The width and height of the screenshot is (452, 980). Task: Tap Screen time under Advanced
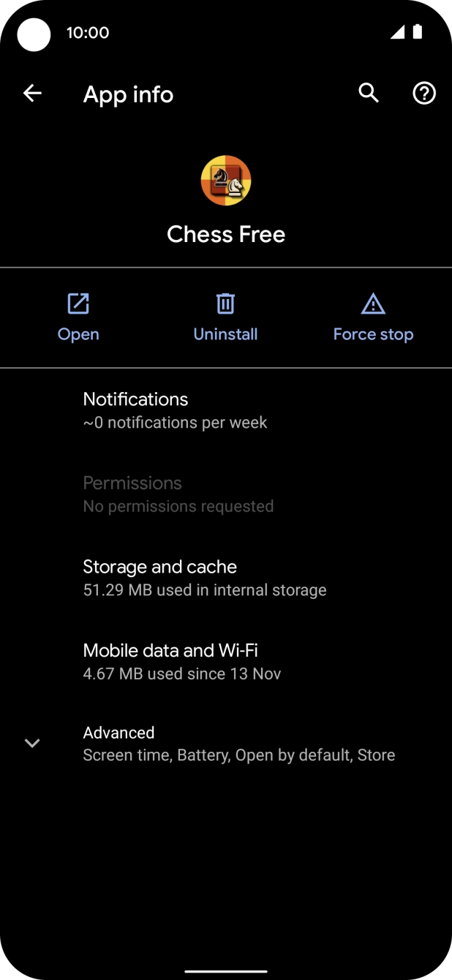point(118,755)
